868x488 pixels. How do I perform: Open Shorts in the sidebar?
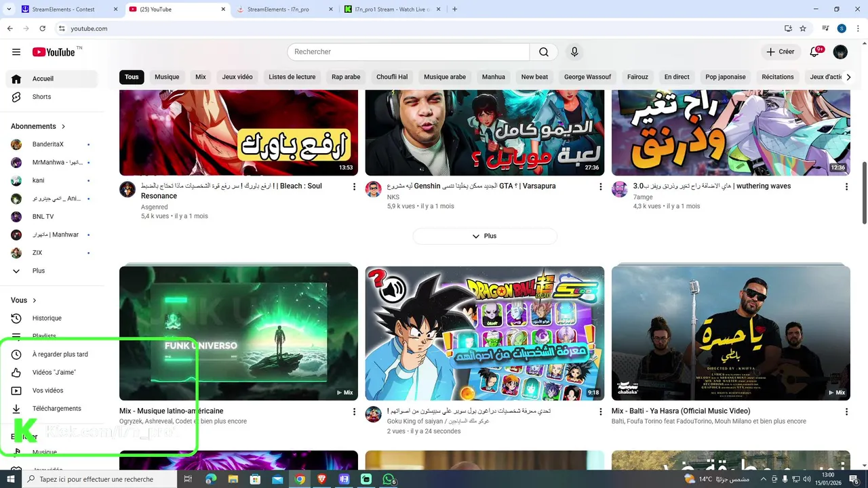[x=52, y=97]
